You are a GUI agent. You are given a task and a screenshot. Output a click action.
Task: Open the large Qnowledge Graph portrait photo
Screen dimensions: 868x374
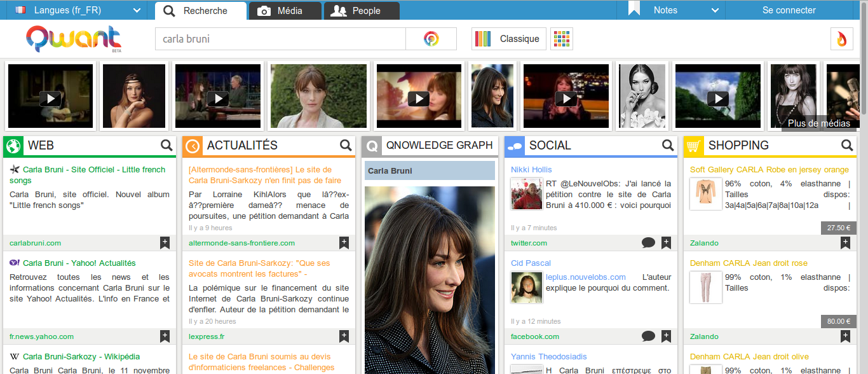point(430,280)
